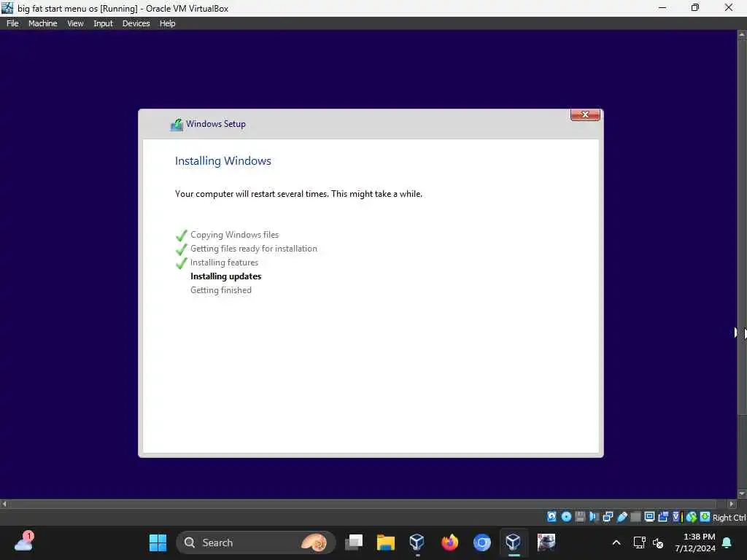The width and height of the screenshot is (747, 560).
Task: Click the 'Copying Windows files' step text
Action: [x=234, y=235]
